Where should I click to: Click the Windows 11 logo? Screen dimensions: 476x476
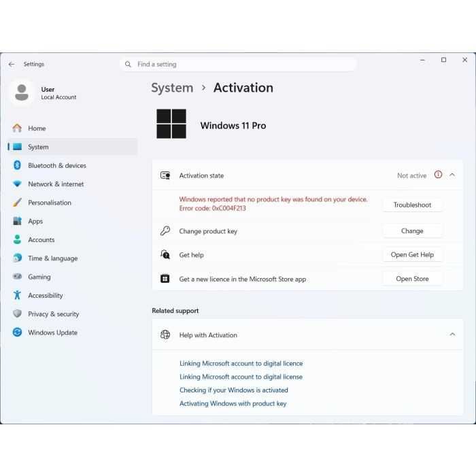[171, 124]
